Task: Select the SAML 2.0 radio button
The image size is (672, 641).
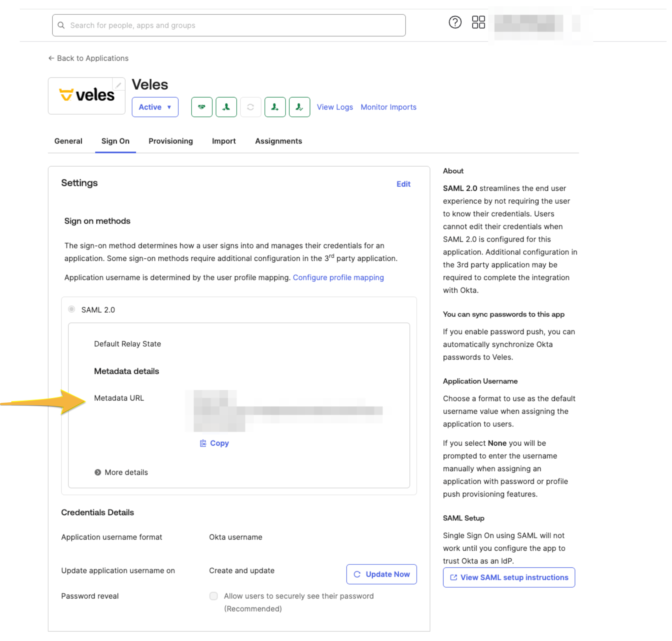Action: tap(72, 309)
